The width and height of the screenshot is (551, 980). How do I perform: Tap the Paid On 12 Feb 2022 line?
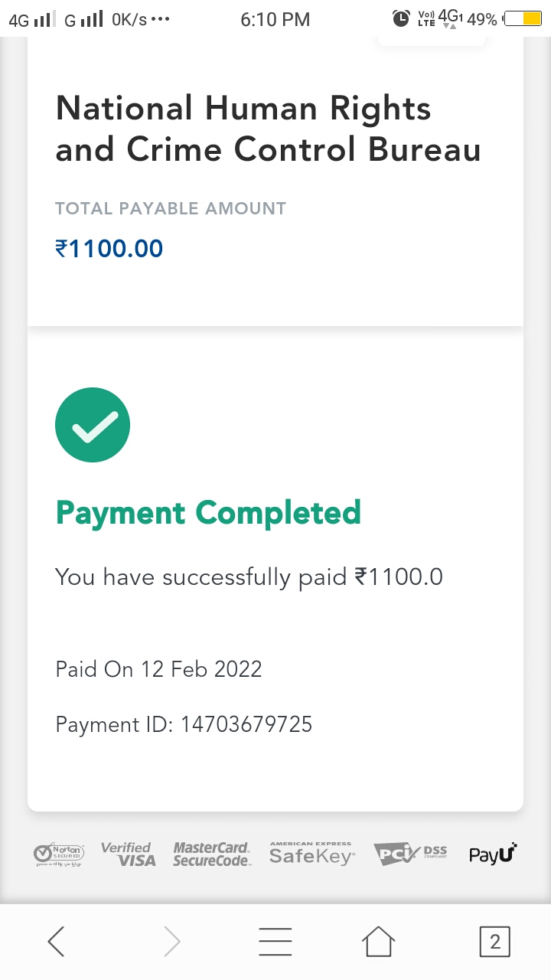point(159,669)
